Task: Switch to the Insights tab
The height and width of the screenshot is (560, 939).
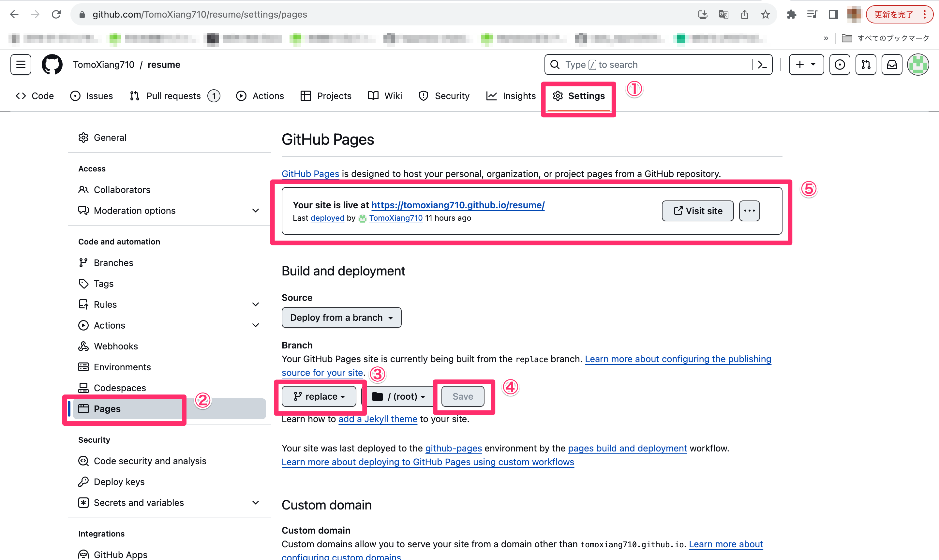Action: coord(511,96)
